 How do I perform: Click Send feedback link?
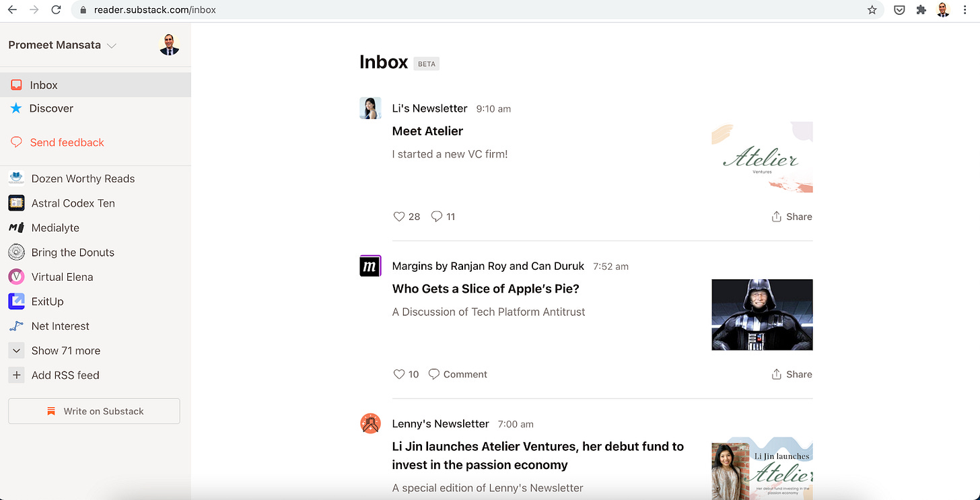click(67, 143)
